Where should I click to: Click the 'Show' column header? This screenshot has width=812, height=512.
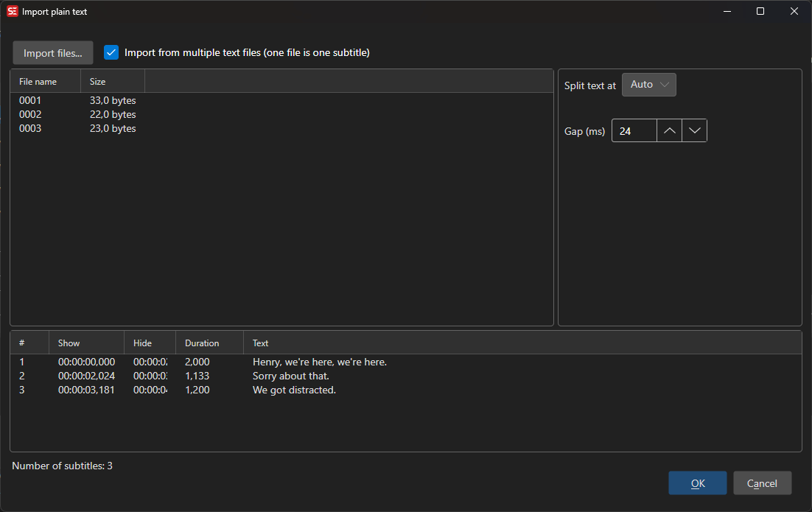[x=69, y=343]
